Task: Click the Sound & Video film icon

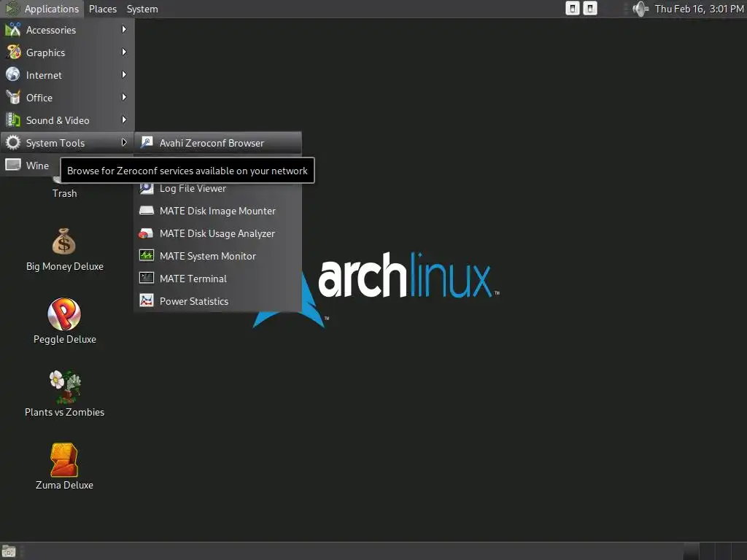Action: 13,120
